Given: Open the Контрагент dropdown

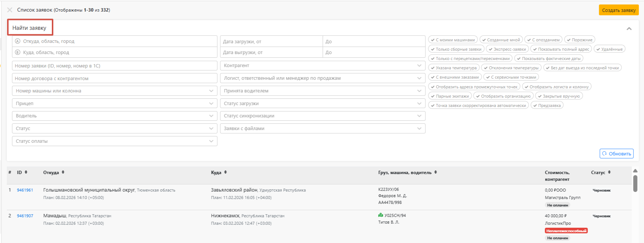Looking at the screenshot, I should coord(323,66).
